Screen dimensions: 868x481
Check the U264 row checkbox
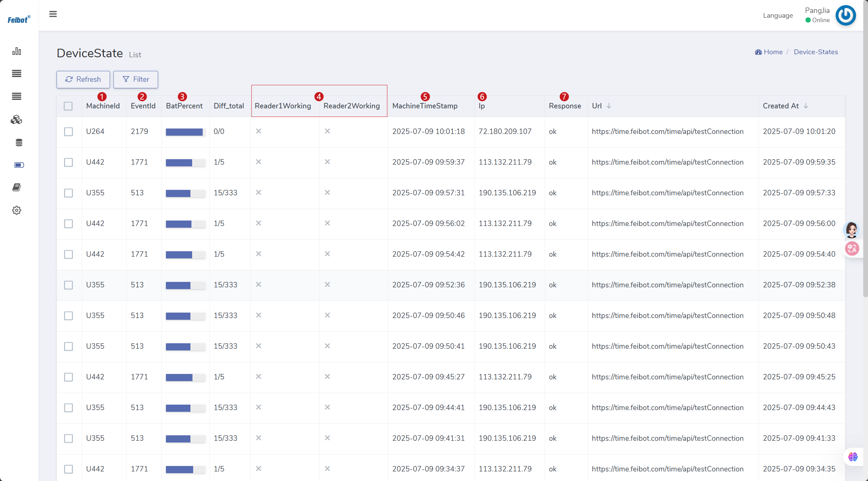tap(68, 132)
